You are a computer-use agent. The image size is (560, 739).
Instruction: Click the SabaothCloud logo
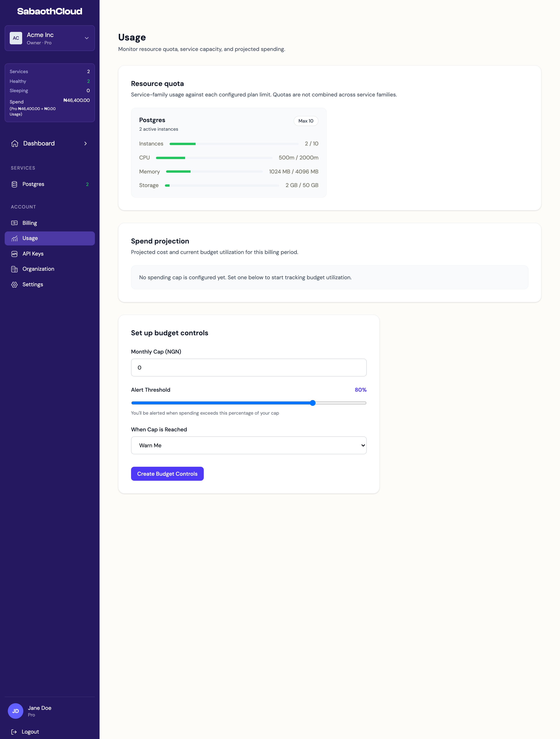(50, 11)
